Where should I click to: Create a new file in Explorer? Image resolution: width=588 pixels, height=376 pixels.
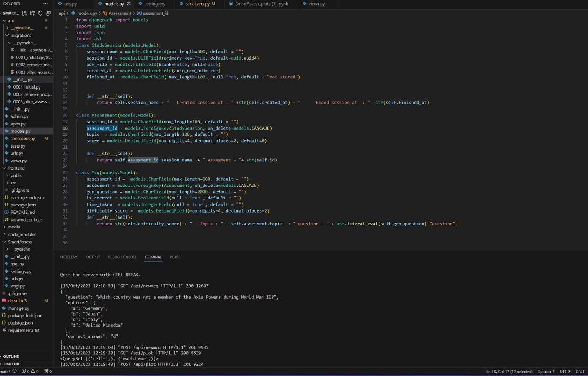coord(24,13)
